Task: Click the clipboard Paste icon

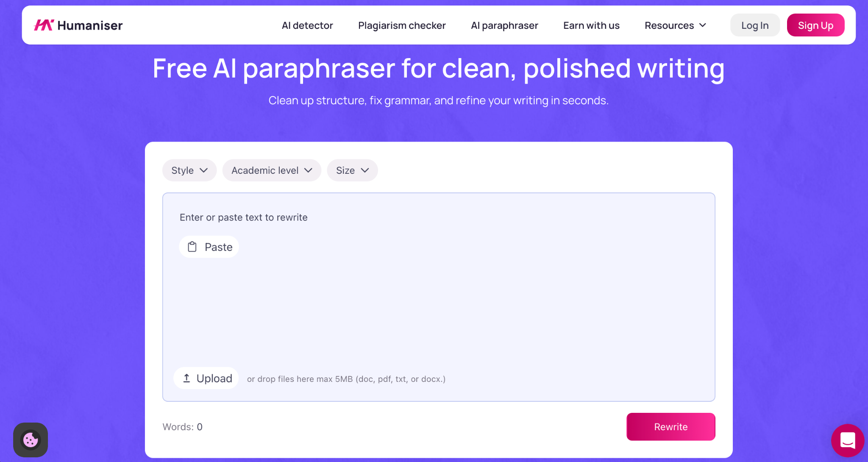Action: [x=192, y=247]
